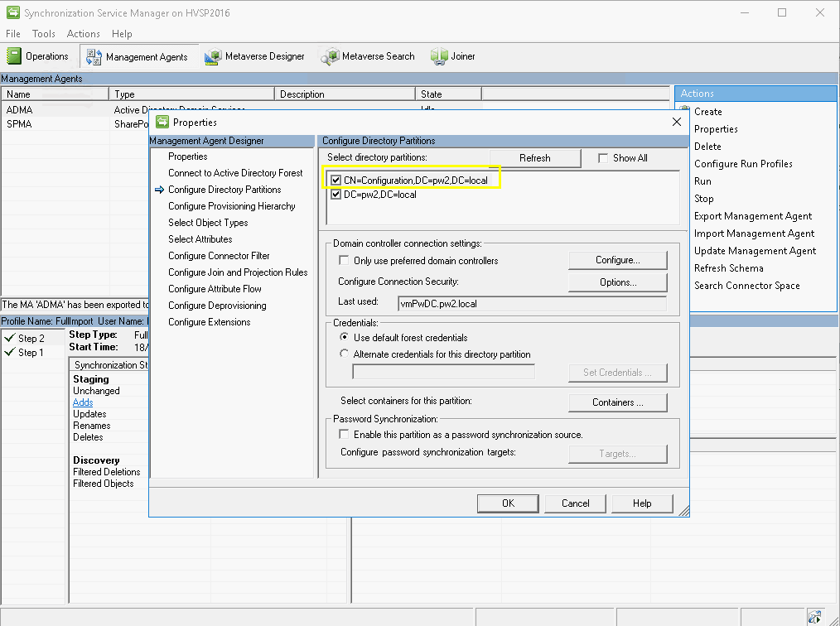Select Configure Directory Partitions page
Viewport: 840px width, 626px height.
[x=224, y=190]
